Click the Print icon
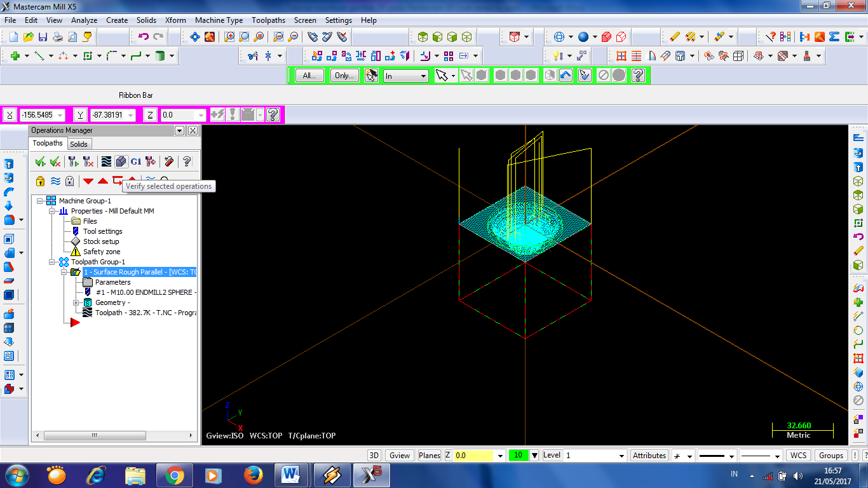868x488 pixels. 58,37
